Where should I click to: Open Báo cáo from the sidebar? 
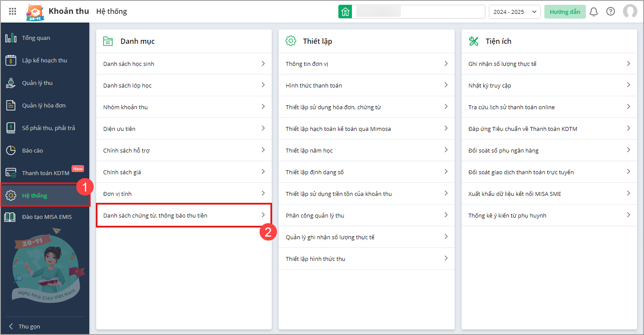click(33, 151)
